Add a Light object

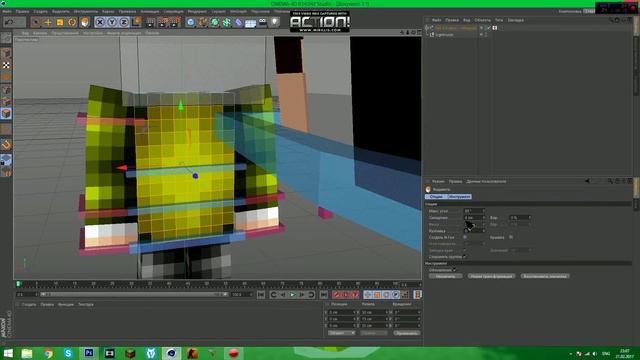(x=275, y=22)
